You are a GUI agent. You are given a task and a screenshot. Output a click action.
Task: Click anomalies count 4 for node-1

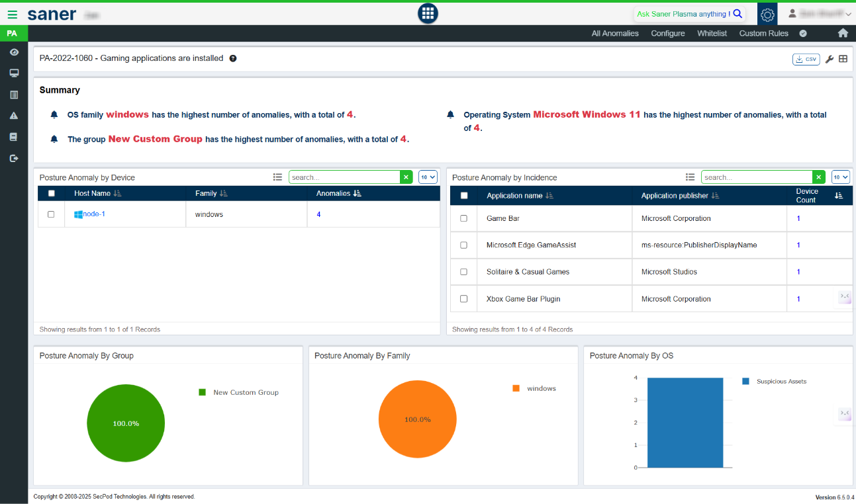click(x=318, y=214)
